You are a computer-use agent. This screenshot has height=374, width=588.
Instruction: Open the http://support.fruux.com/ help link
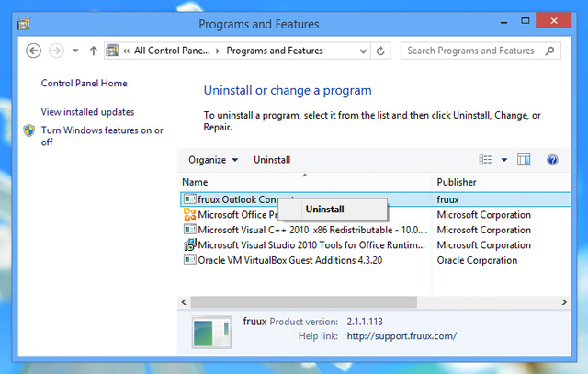(x=401, y=336)
